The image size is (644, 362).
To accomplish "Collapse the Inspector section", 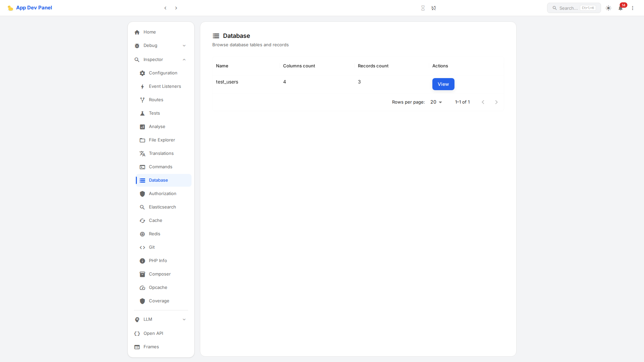I will coord(184,59).
